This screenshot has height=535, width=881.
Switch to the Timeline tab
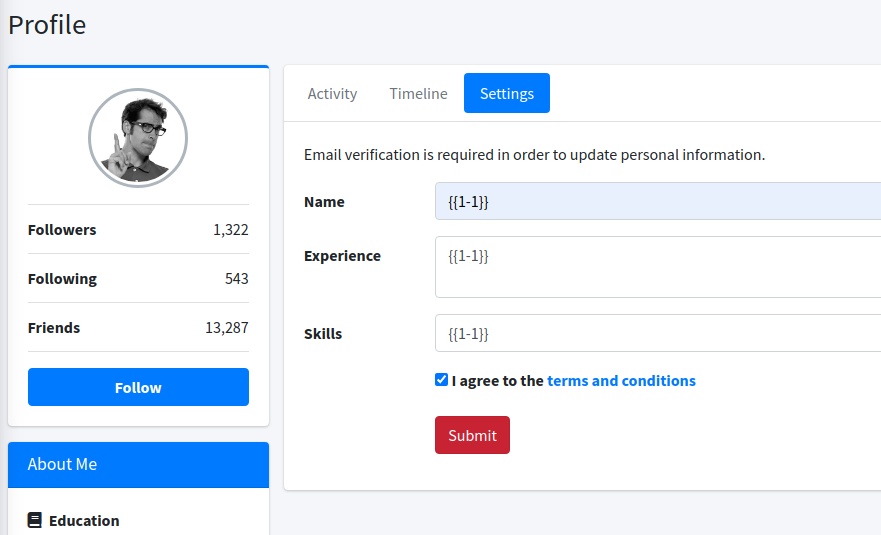tap(418, 93)
